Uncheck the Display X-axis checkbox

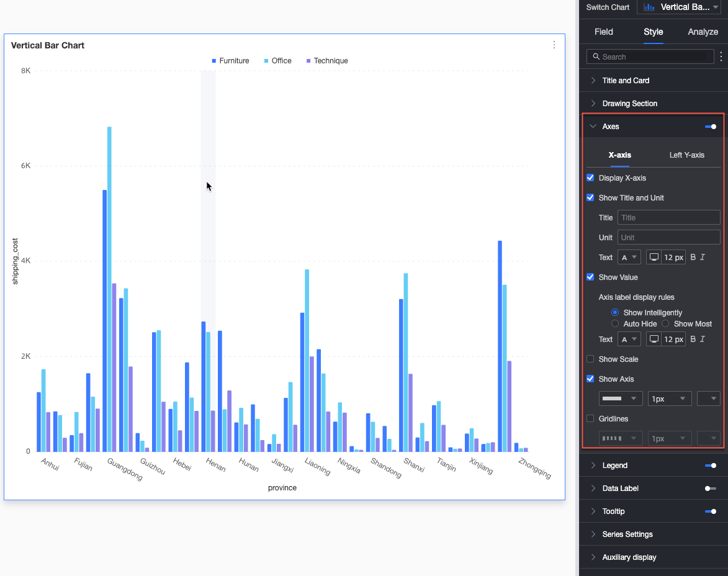[x=590, y=178]
